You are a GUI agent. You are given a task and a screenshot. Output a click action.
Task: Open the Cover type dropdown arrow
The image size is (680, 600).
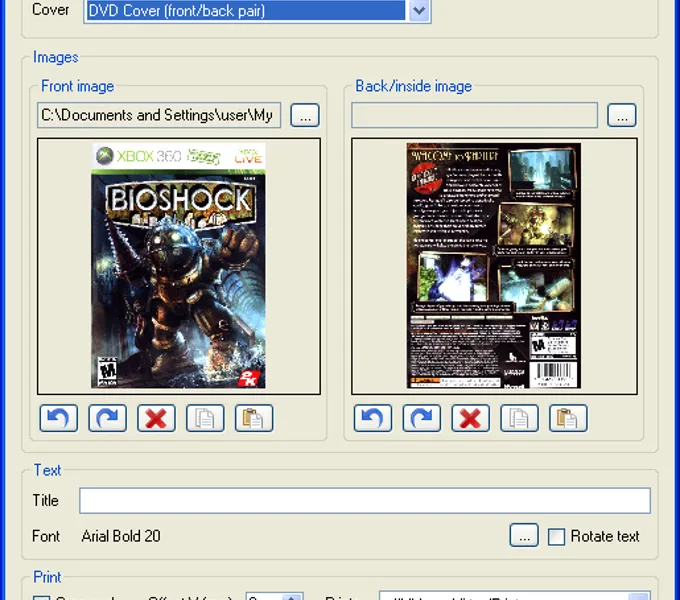[x=419, y=10]
